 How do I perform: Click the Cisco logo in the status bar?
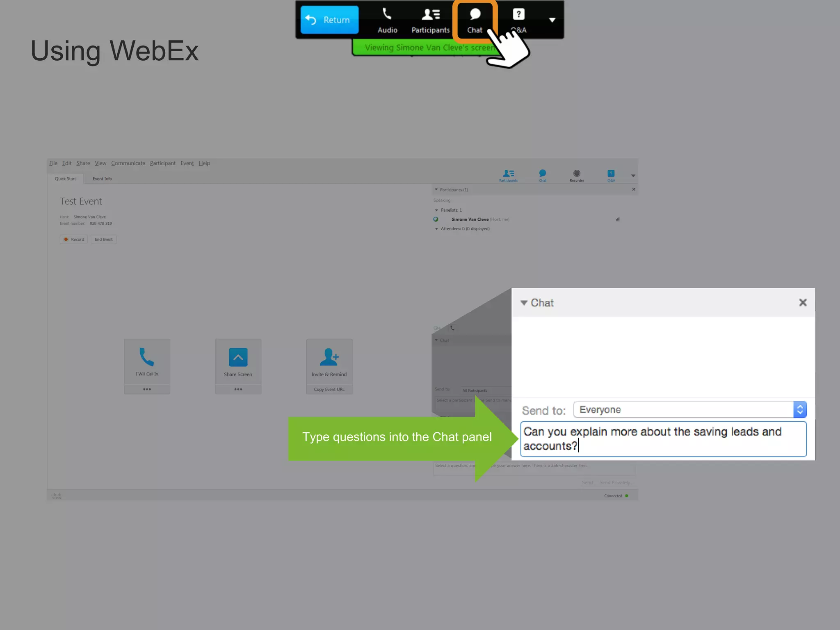click(x=57, y=495)
